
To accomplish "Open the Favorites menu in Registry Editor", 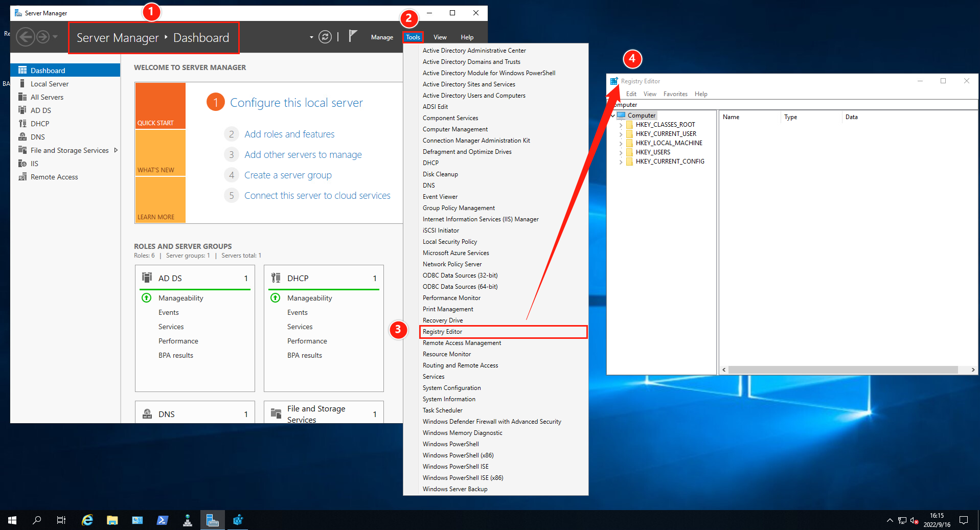I will 675,94.
